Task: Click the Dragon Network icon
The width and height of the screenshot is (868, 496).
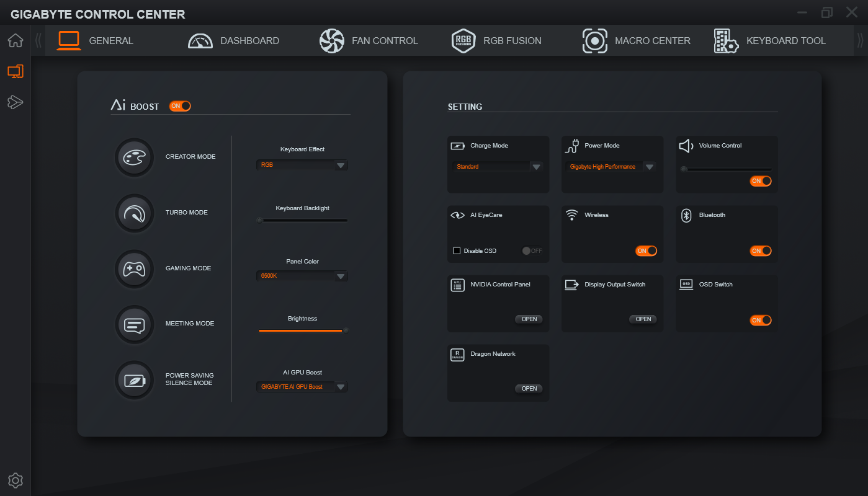Action: [458, 355]
